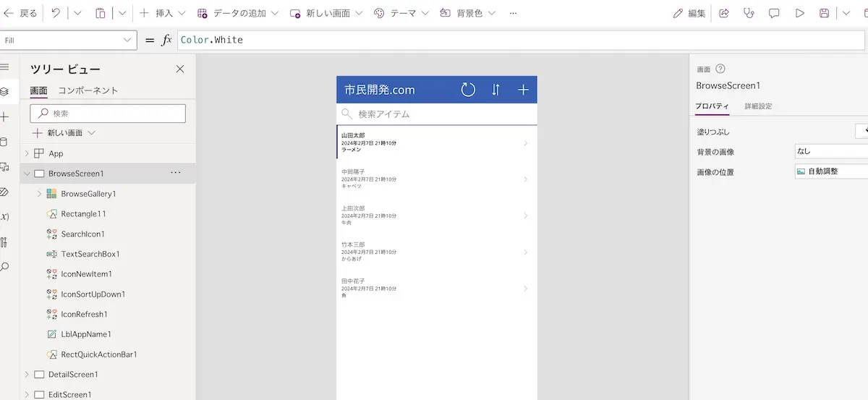868x400 pixels.
Task: Close the tree view panel
Action: click(x=180, y=69)
